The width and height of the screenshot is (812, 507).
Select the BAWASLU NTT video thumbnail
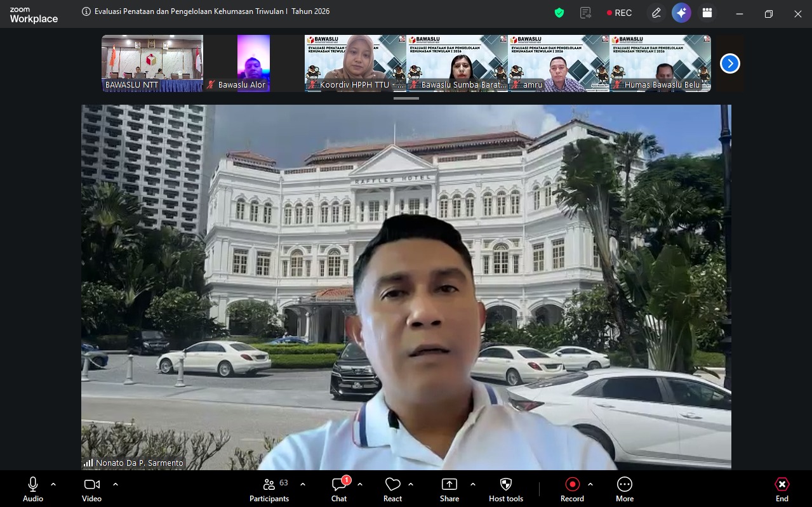(152, 63)
